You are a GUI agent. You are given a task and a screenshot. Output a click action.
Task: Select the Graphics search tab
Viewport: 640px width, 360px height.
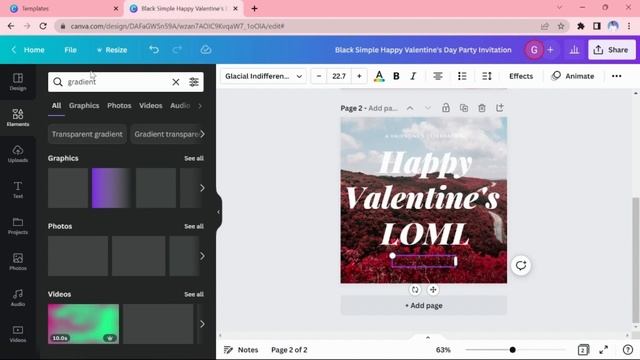pos(84,106)
